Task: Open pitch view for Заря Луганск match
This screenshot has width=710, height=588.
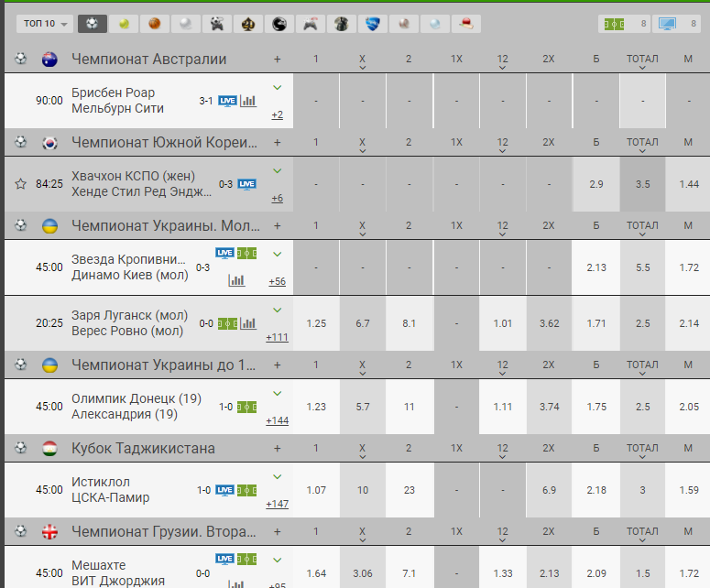Action: pos(227,323)
